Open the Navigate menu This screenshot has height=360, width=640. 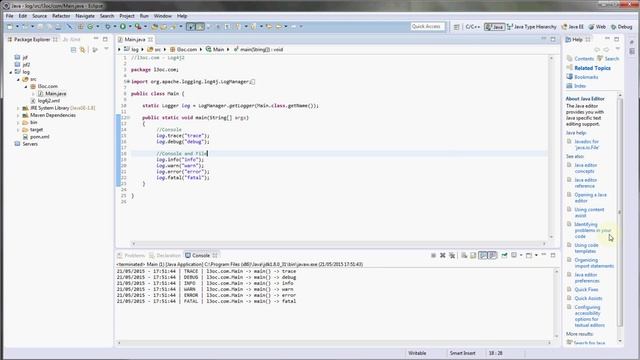85,16
